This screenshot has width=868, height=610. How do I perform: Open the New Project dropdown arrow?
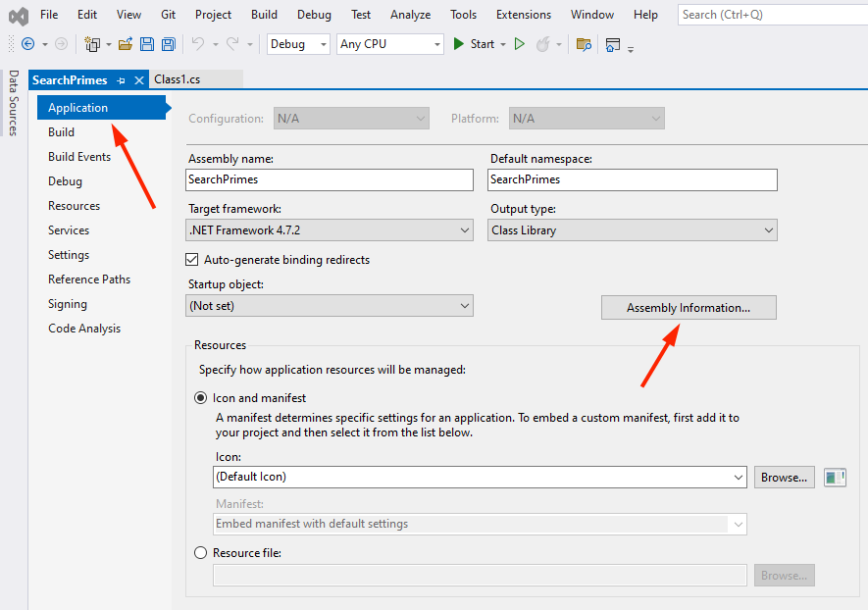(x=109, y=44)
